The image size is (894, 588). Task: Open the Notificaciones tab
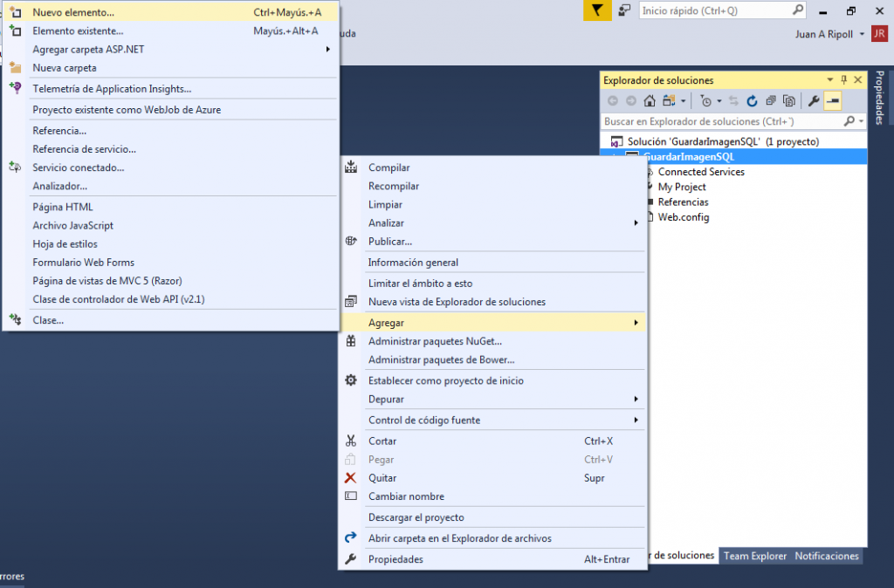point(826,556)
